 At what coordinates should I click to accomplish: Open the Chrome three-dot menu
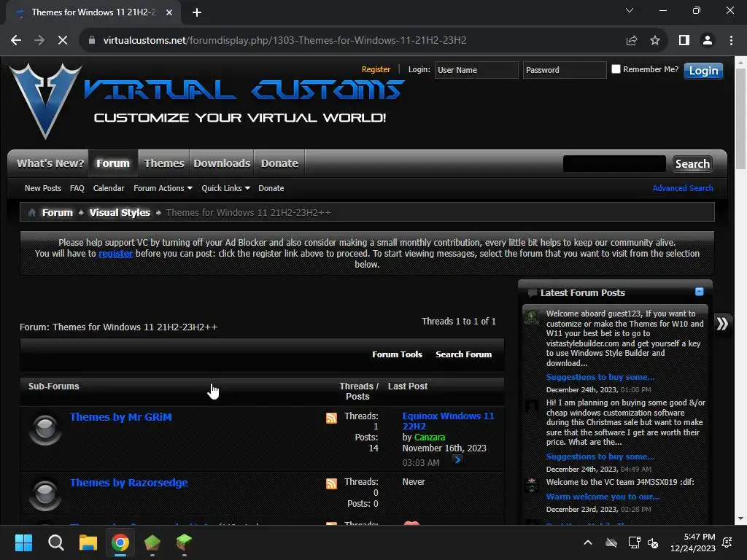[731, 41]
